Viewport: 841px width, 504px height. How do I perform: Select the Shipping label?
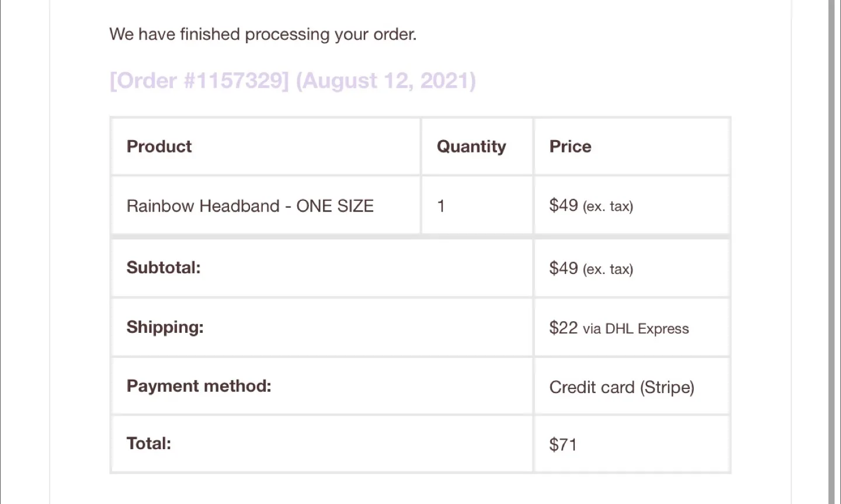coord(165,327)
